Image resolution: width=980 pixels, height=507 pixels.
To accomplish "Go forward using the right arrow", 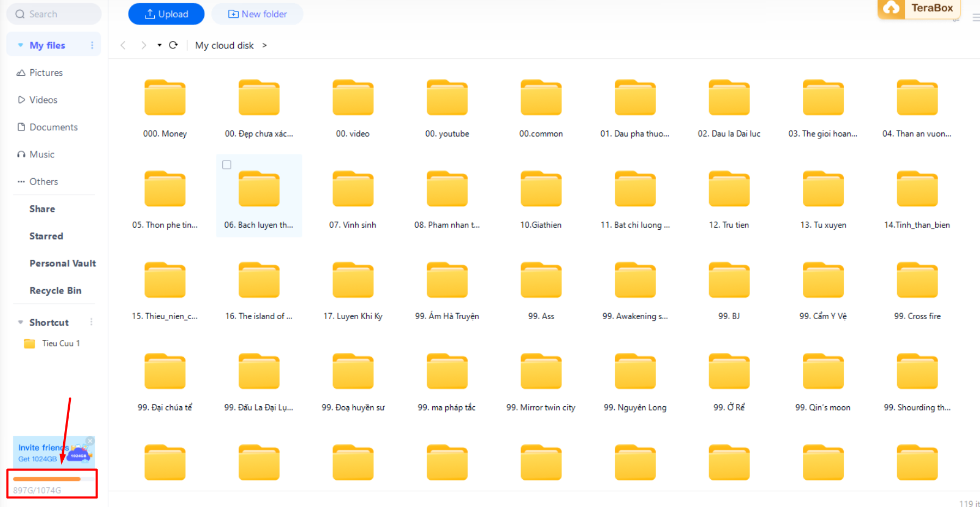I will pyautogui.click(x=143, y=45).
